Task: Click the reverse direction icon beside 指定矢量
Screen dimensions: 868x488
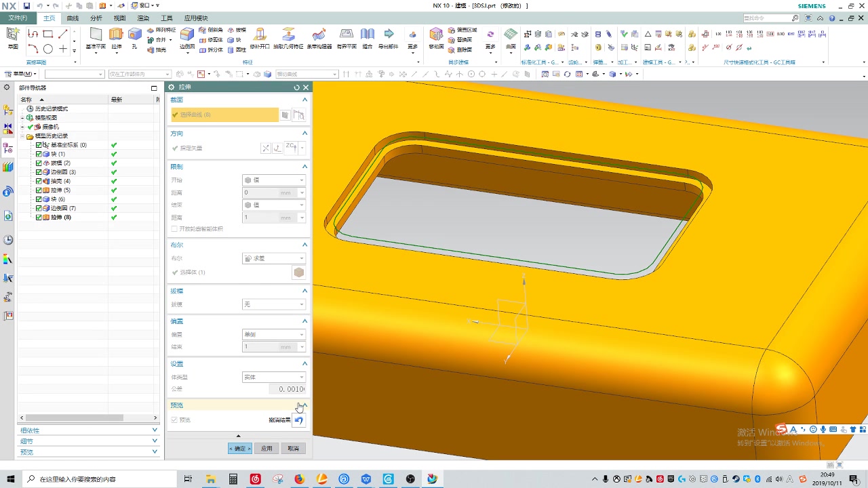Action: (266, 148)
